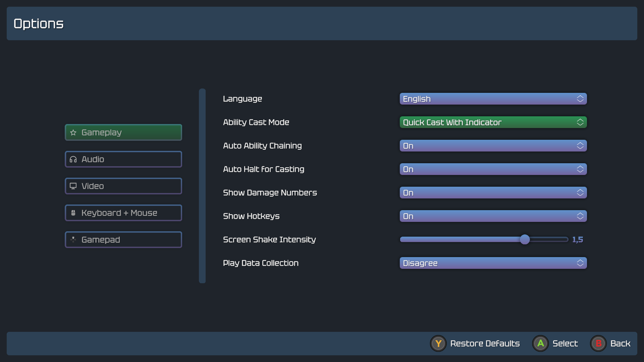Click the Options title heading
This screenshot has width=644, height=362.
(x=39, y=24)
